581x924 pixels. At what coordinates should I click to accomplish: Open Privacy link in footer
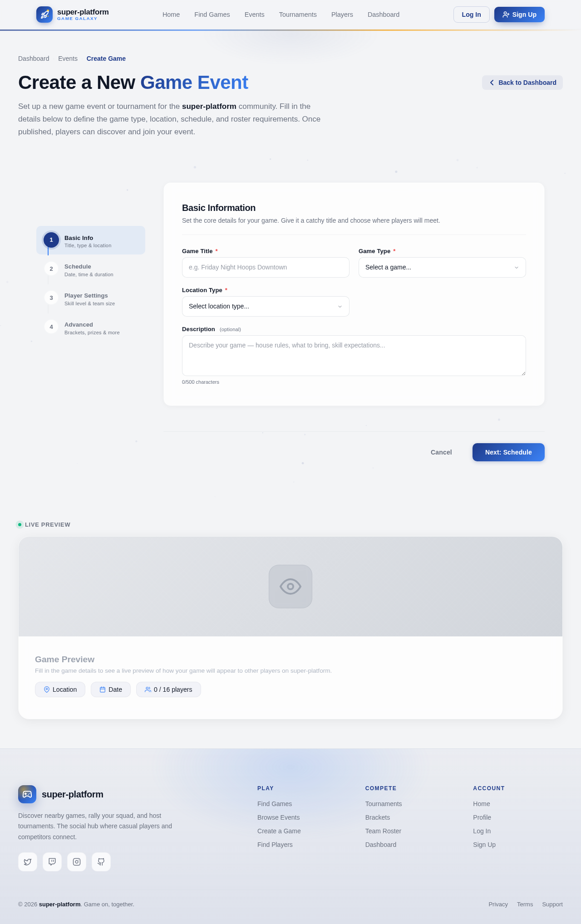[x=498, y=904]
